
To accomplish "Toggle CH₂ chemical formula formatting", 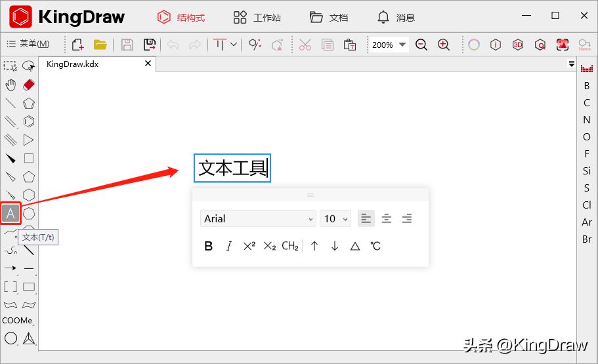I will tap(290, 246).
